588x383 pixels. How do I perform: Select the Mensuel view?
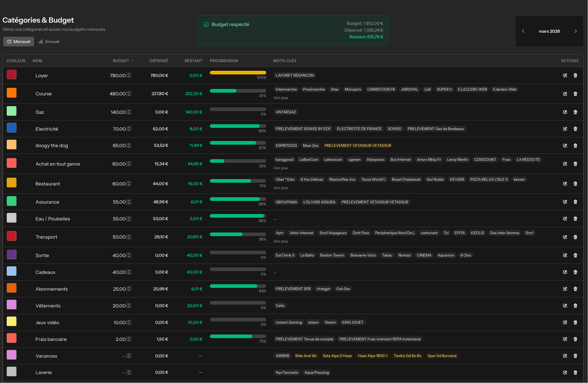18,41
